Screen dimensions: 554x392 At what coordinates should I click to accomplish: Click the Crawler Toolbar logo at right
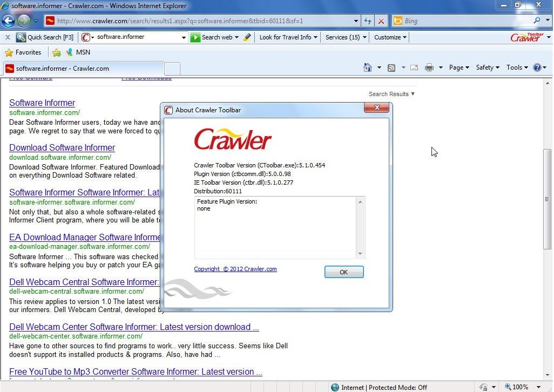coord(527,37)
